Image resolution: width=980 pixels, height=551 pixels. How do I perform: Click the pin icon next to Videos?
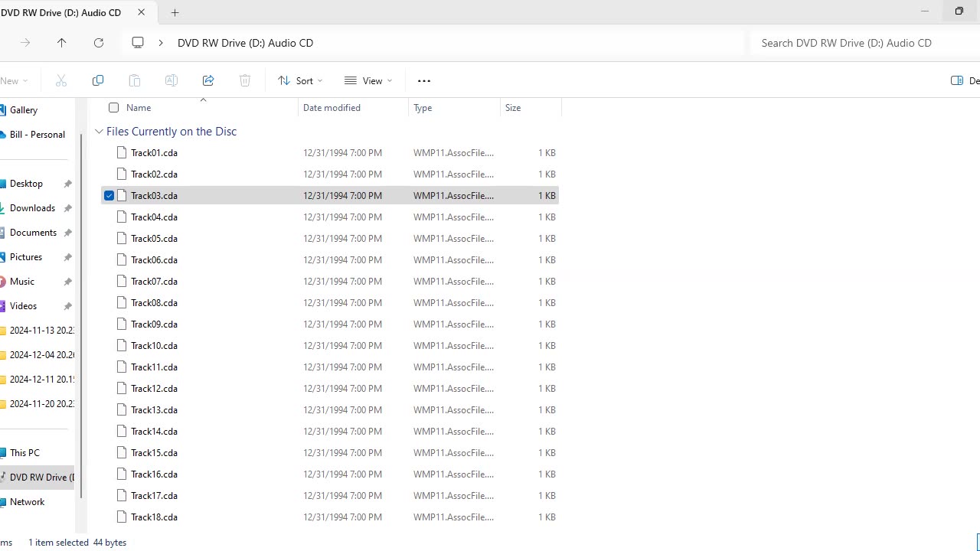click(67, 306)
